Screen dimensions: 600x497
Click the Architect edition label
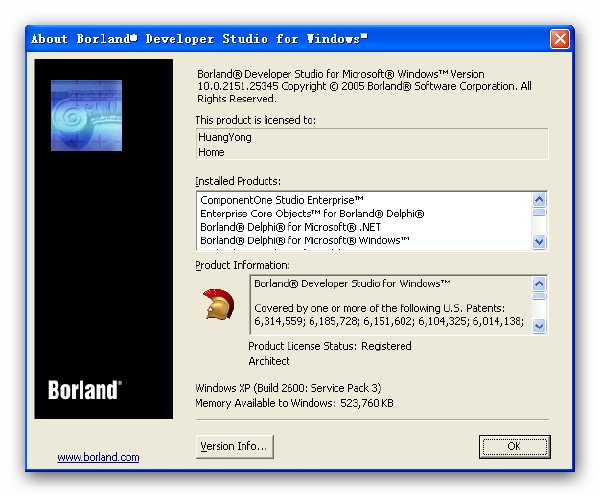click(x=269, y=361)
